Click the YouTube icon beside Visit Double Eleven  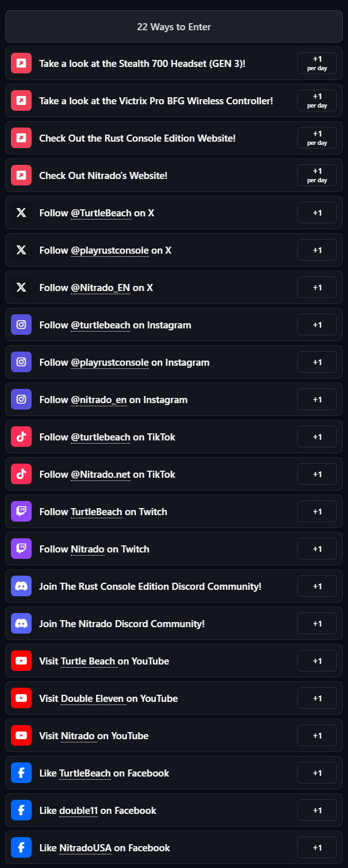pos(21,698)
